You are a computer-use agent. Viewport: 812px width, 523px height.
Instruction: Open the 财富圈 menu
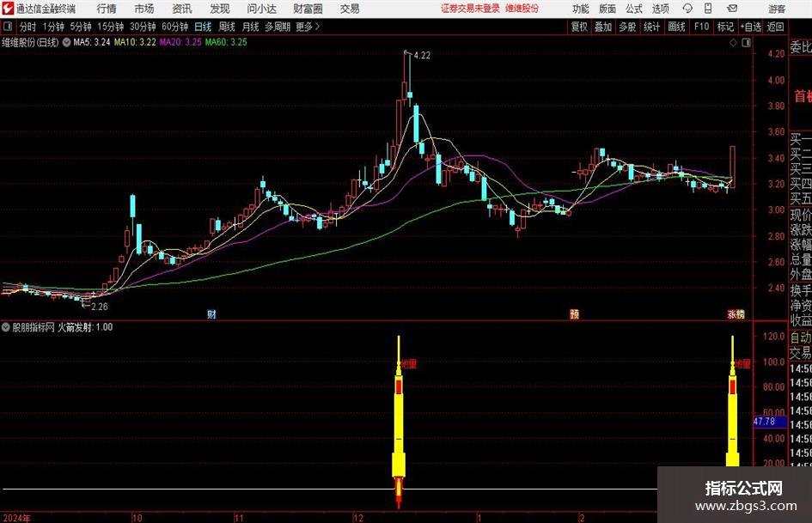[x=308, y=9]
